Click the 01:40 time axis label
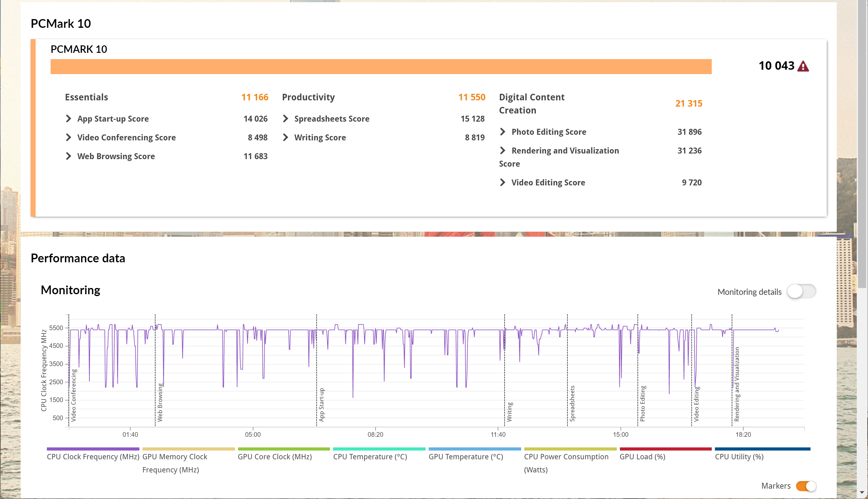This screenshot has height=499, width=868. pos(130,435)
